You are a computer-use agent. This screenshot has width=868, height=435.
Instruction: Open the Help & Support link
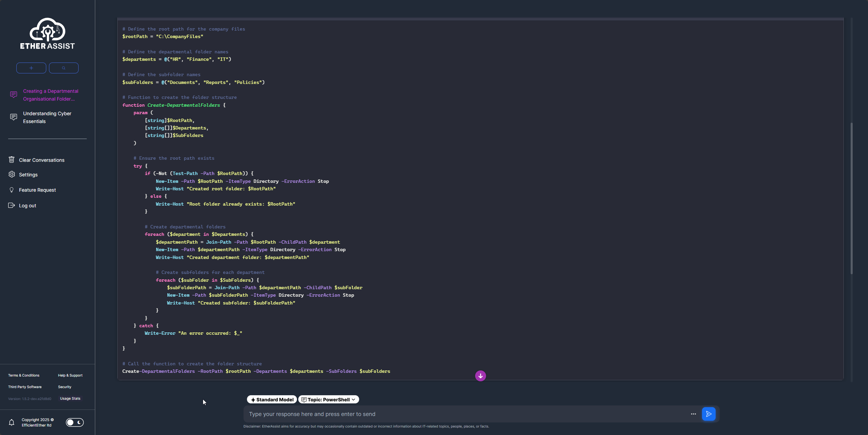[70, 376]
